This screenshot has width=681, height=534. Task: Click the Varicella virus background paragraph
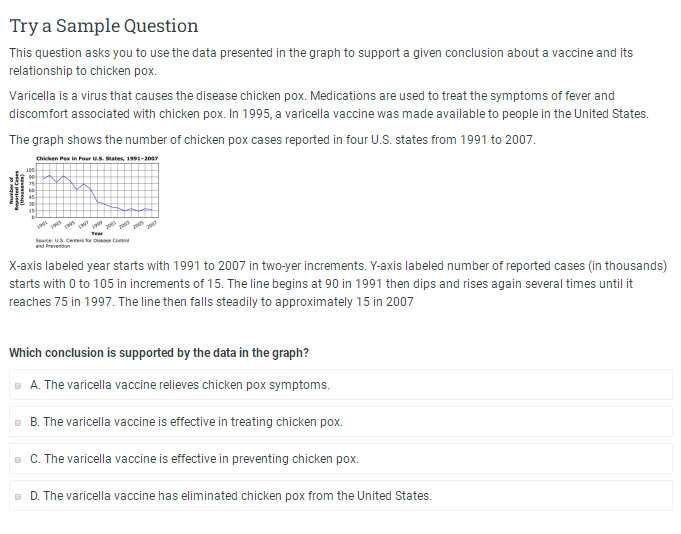329,105
